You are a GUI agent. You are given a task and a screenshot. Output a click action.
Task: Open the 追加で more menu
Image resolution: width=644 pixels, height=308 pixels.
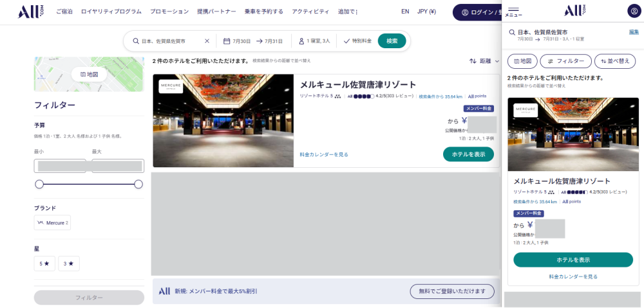348,12
